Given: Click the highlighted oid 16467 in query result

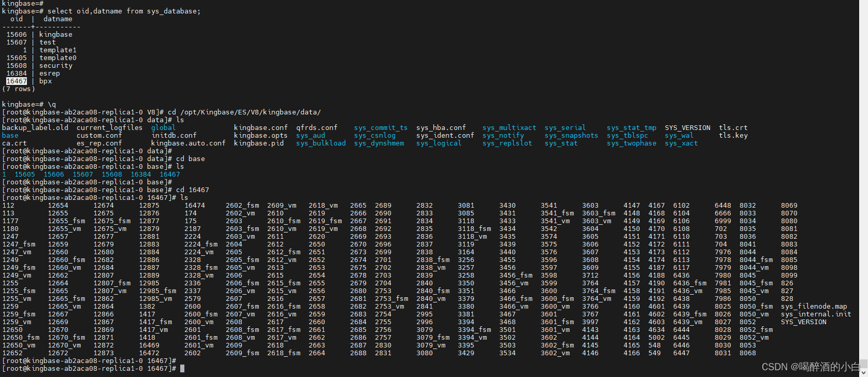Looking at the screenshot, I should [x=17, y=81].
